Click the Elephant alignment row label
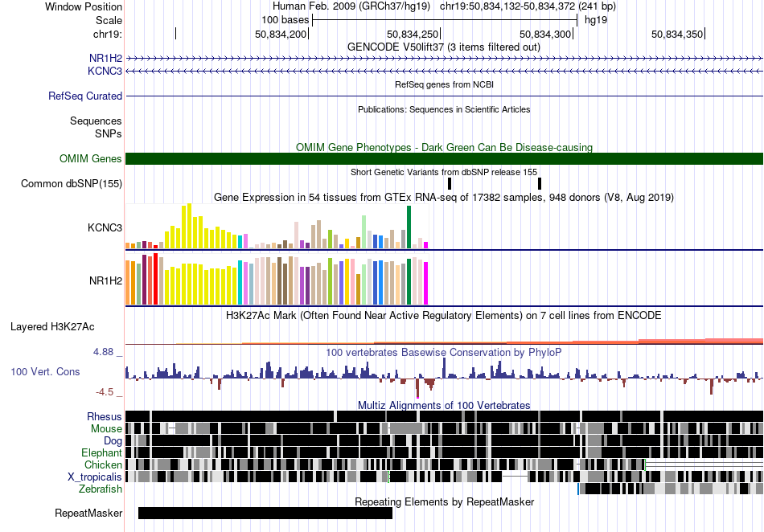The height and width of the screenshot is (532, 764). (101, 452)
